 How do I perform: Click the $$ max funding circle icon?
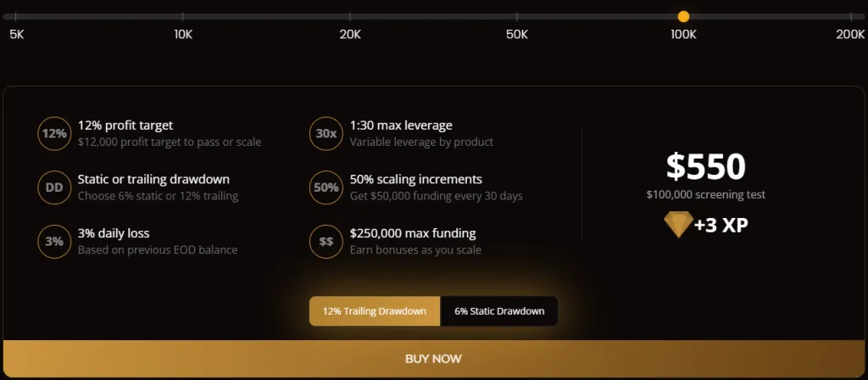pyautogui.click(x=326, y=241)
